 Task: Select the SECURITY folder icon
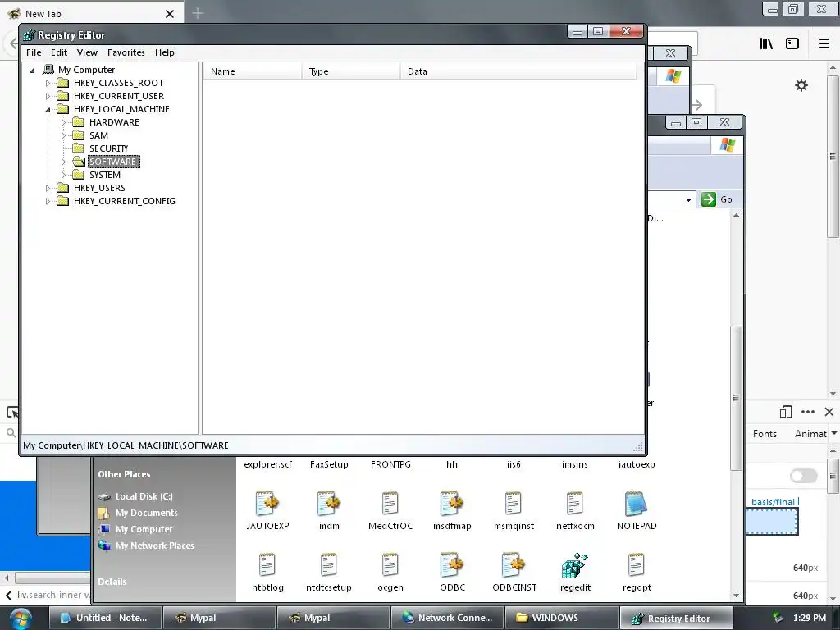coord(78,148)
